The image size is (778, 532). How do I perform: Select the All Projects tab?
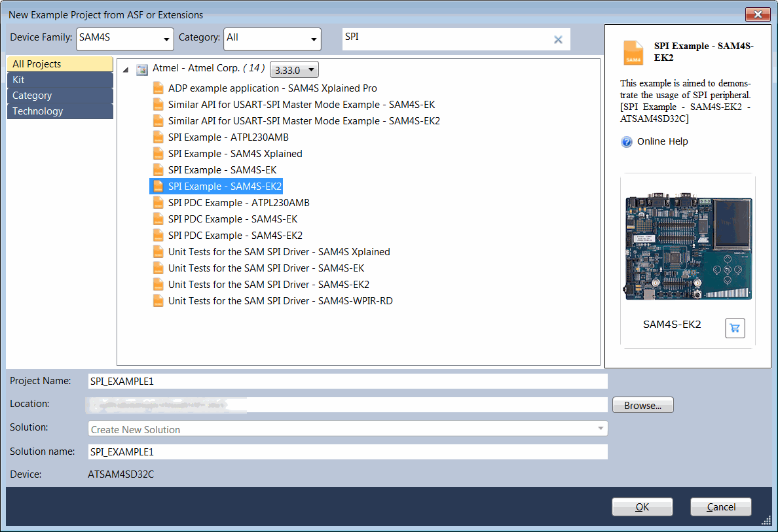[x=60, y=64]
